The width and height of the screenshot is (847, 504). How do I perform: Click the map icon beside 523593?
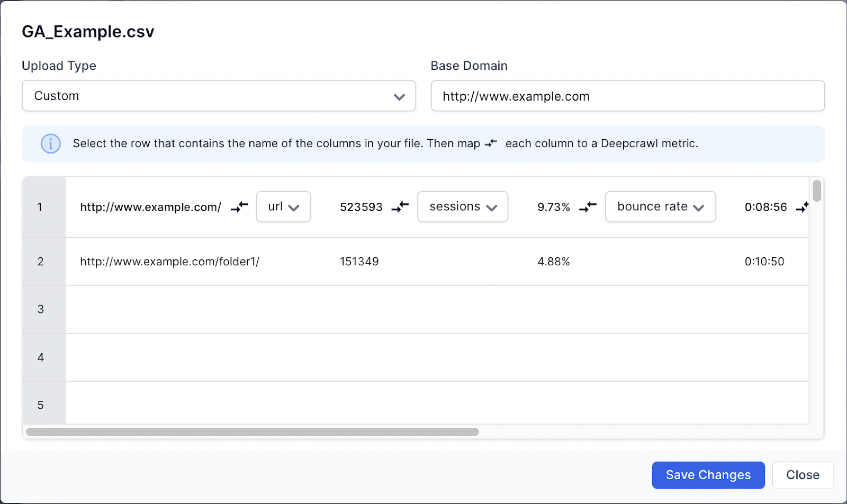pos(400,207)
